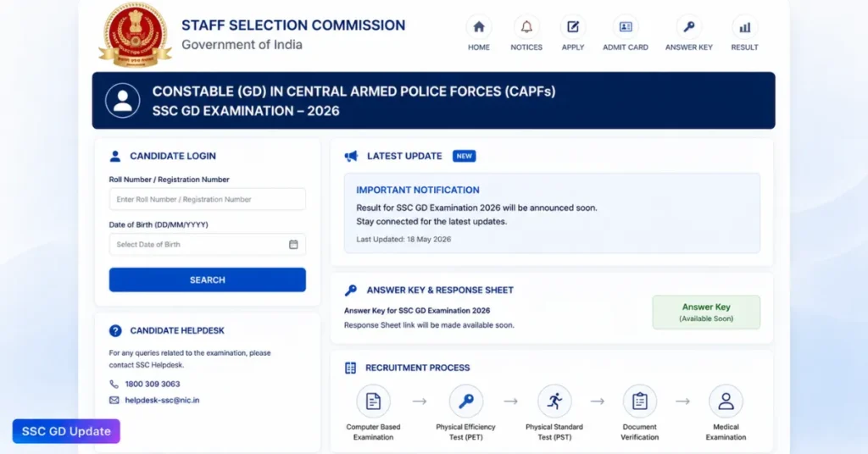Select the Physical Efficiency Test key icon
This screenshot has height=454, width=868.
(466, 401)
